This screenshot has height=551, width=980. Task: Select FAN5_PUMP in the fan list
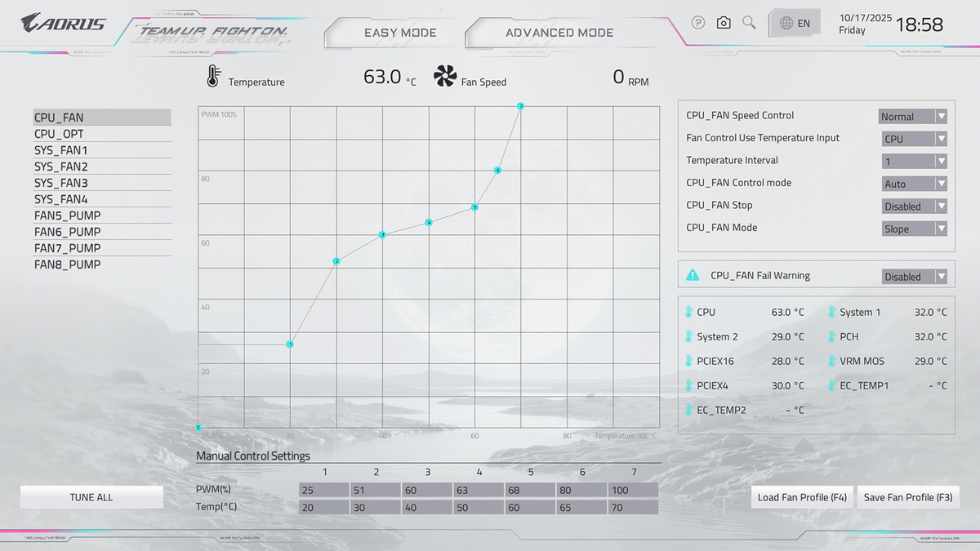point(102,216)
